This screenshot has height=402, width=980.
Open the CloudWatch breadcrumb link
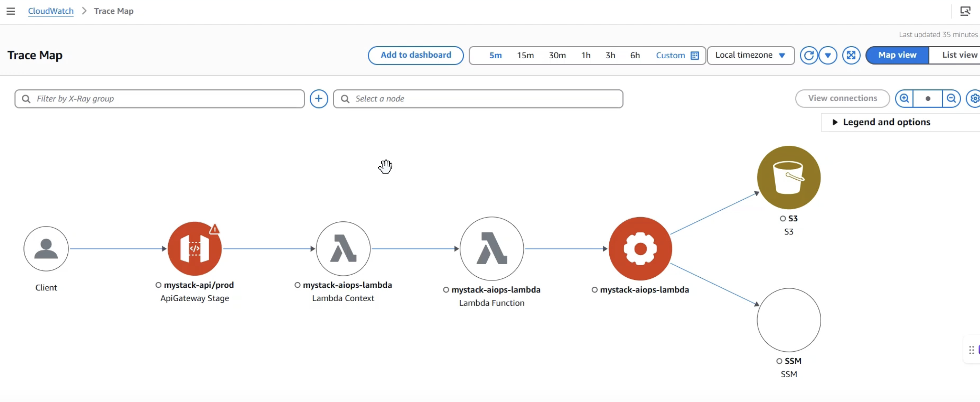coord(51,11)
